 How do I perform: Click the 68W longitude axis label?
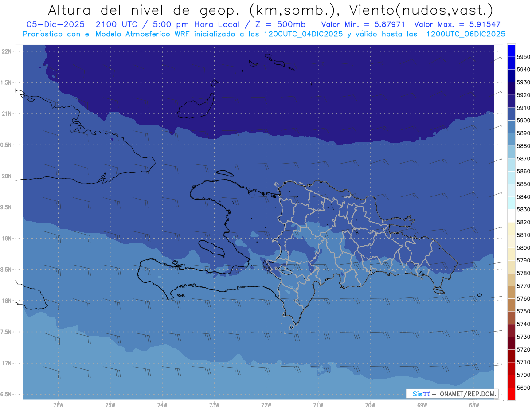coord(473,405)
